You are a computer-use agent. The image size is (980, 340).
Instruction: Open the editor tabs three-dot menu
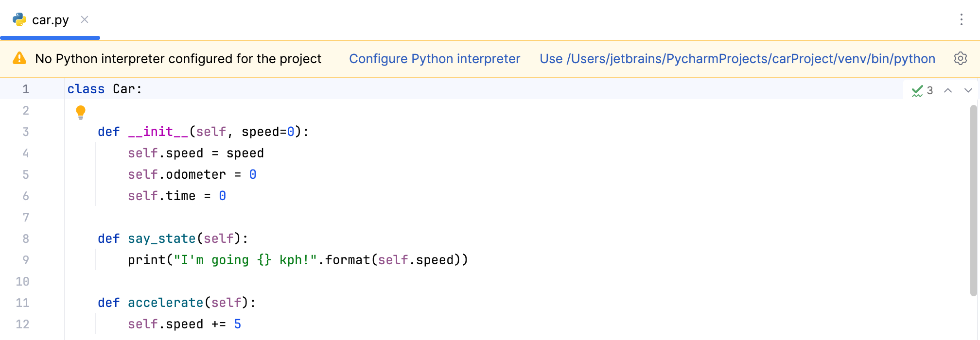[961, 19]
